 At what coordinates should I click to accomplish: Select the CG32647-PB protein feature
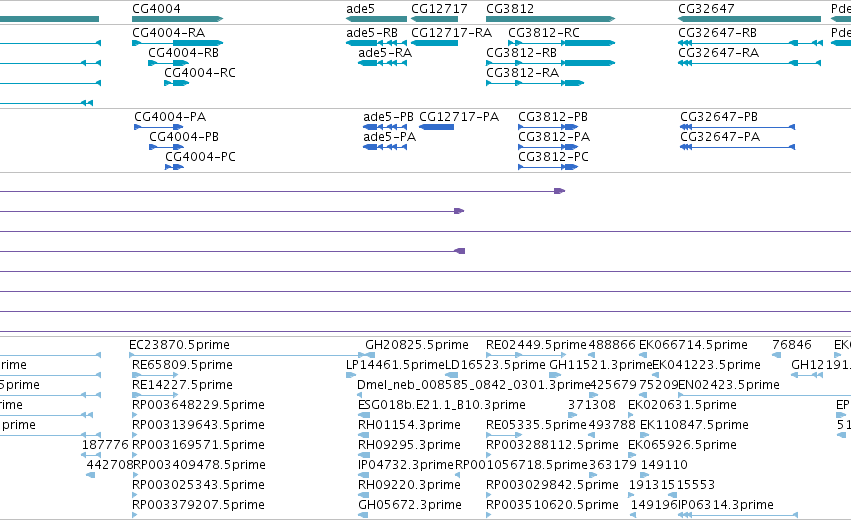pos(738,127)
